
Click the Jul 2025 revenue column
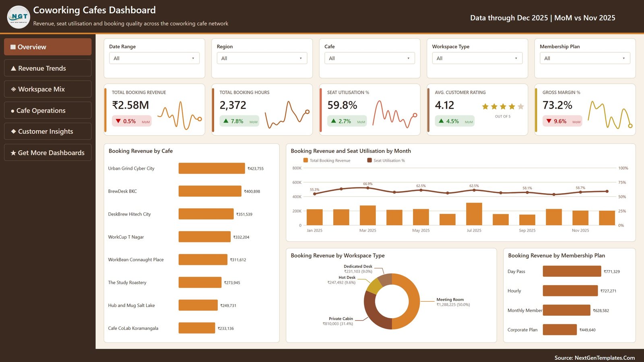pyautogui.click(x=474, y=214)
